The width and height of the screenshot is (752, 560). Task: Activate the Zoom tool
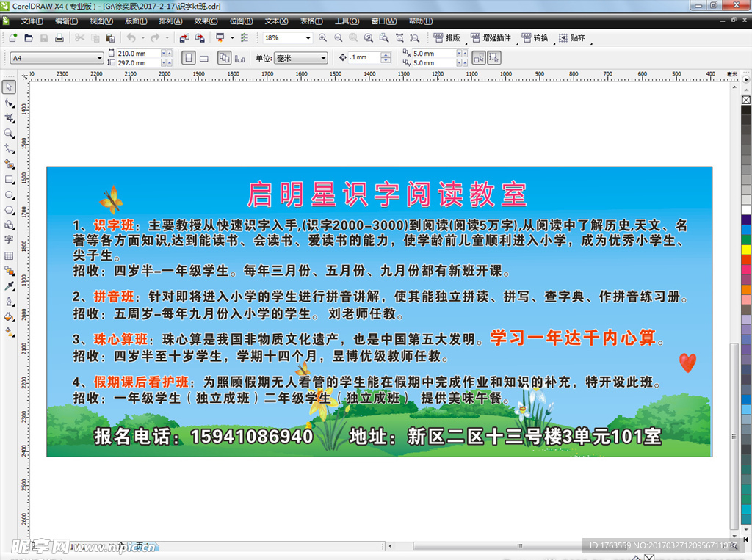tap(10, 133)
